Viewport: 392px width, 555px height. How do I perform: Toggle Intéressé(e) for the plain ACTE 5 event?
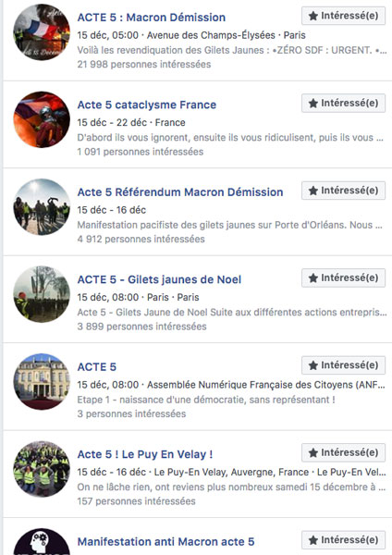(x=343, y=365)
